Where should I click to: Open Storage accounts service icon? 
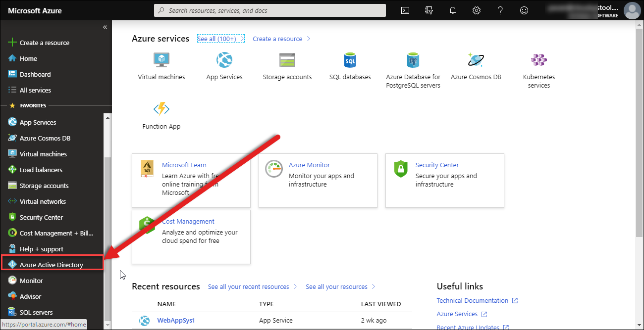[287, 60]
